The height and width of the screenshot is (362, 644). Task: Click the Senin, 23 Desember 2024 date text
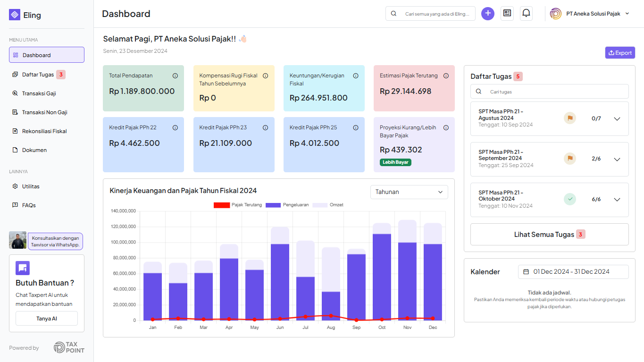(135, 51)
